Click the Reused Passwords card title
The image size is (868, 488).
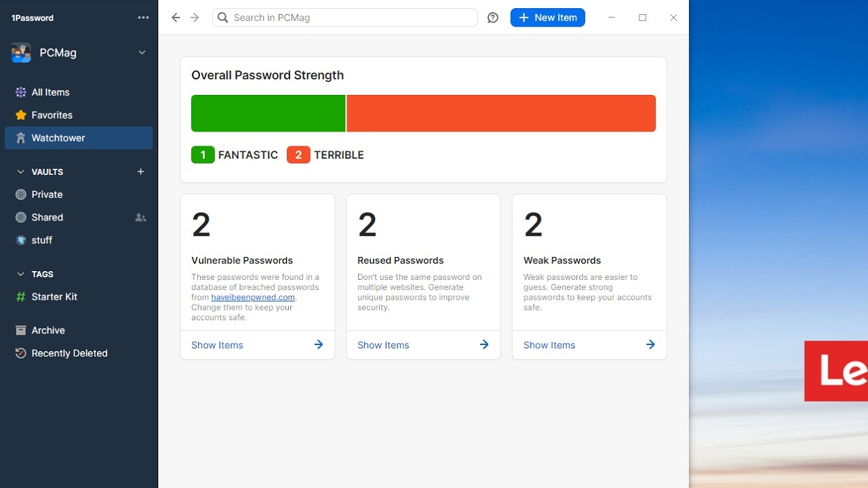[400, 260]
